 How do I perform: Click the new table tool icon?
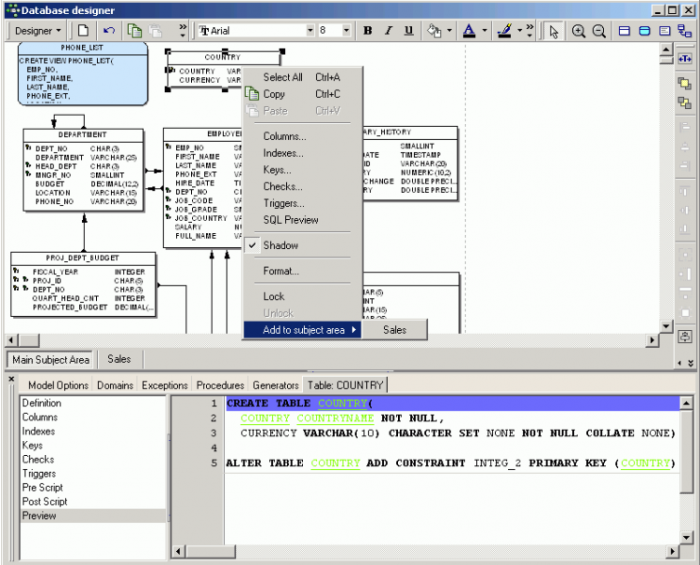tap(624, 31)
